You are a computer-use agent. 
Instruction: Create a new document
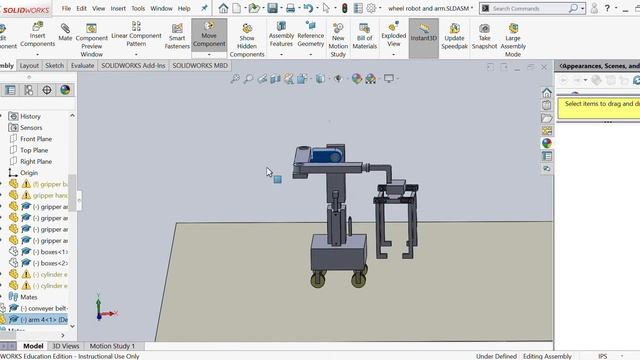(x=237, y=8)
